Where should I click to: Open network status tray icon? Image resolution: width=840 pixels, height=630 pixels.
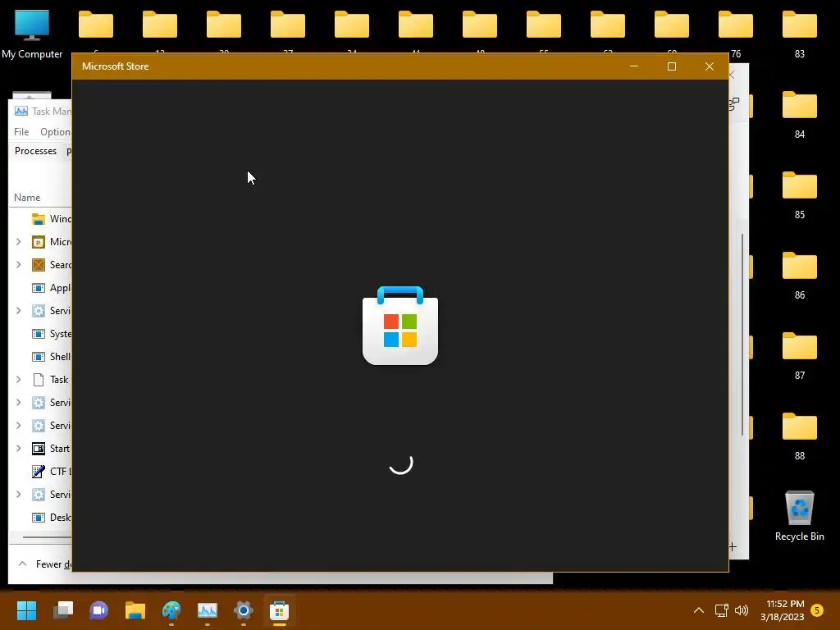click(x=721, y=610)
